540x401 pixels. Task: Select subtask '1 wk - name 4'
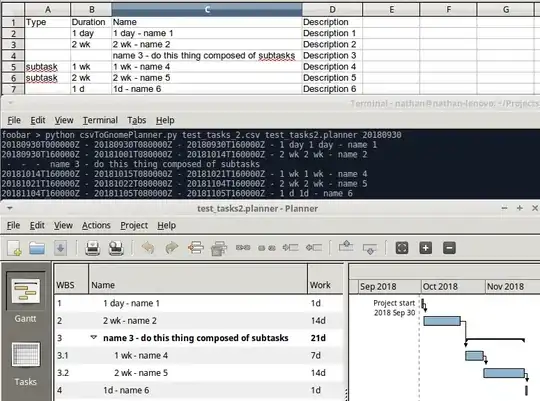tap(199, 355)
